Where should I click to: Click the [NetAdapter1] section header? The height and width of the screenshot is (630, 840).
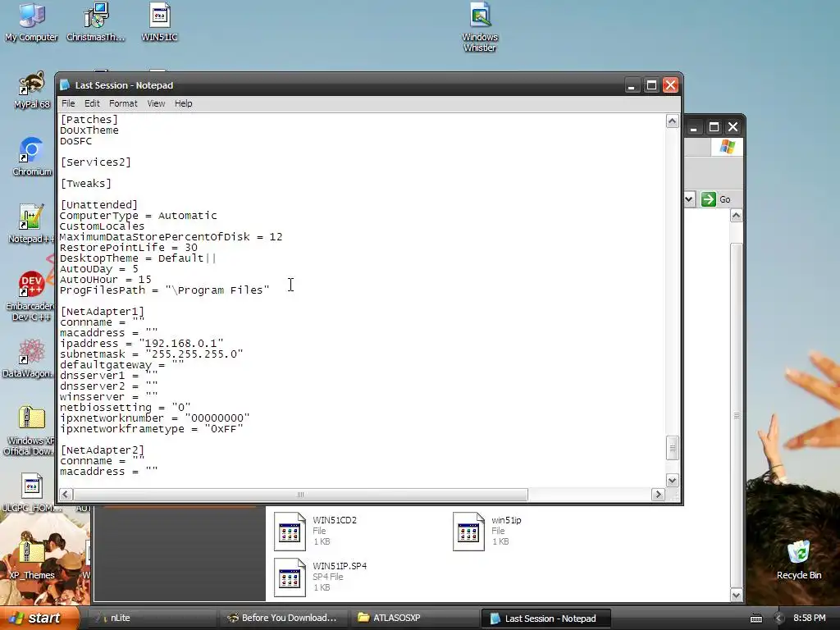(x=103, y=311)
